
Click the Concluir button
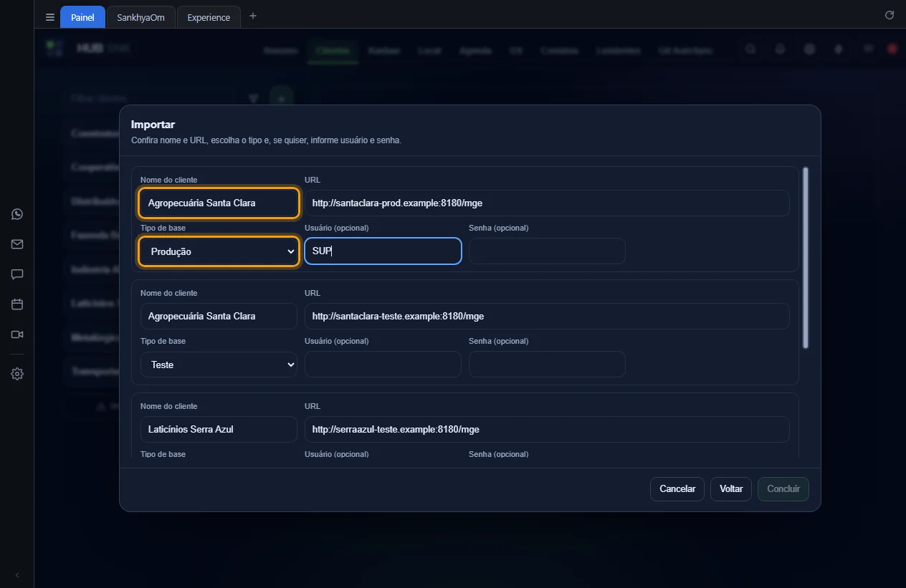coord(783,489)
